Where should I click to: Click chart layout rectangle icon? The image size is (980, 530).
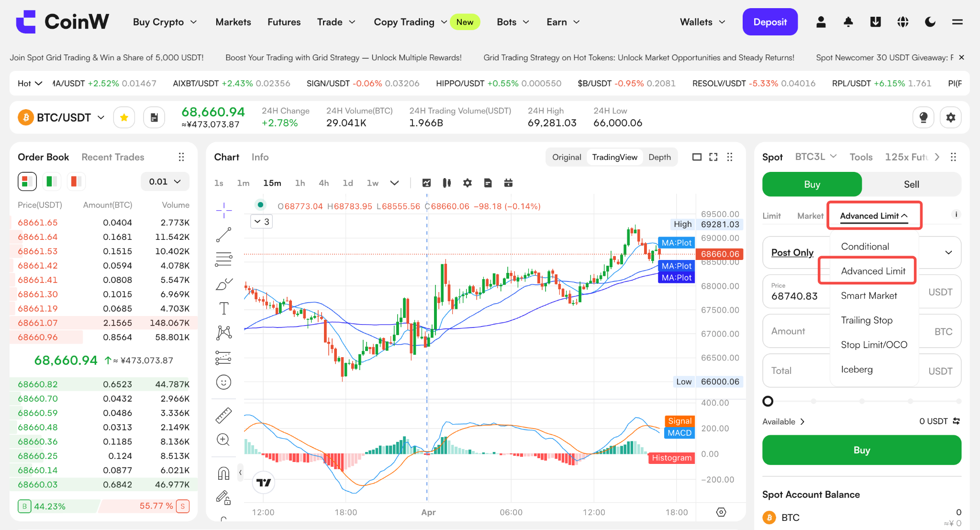click(x=697, y=157)
